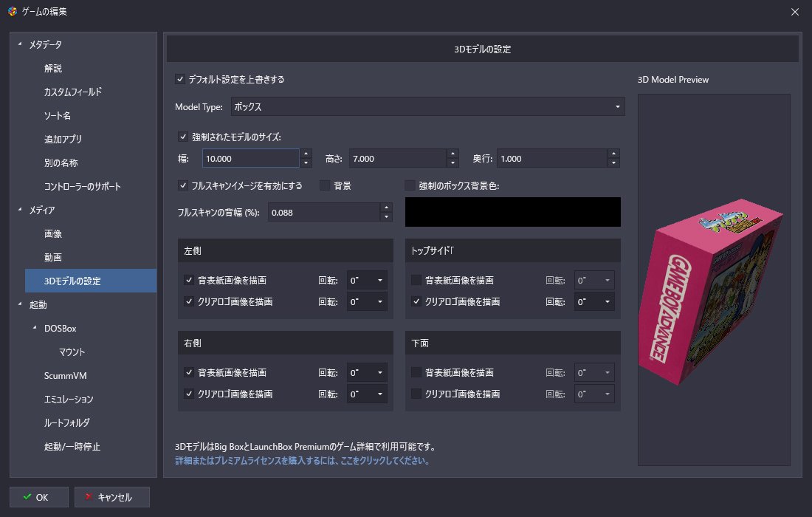Decrease フルスキャンの背幅 with down arrow
Image resolution: width=812 pixels, height=517 pixels.
click(386, 216)
